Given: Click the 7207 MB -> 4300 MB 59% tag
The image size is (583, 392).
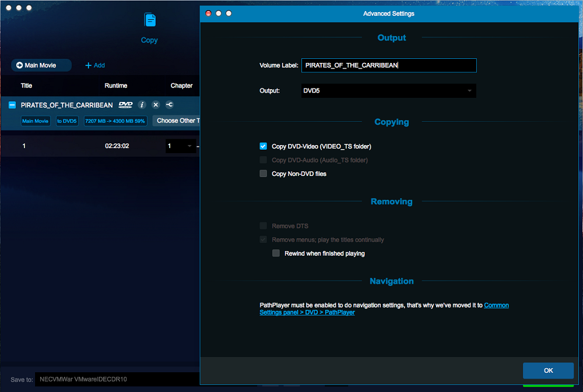Looking at the screenshot, I should [115, 121].
